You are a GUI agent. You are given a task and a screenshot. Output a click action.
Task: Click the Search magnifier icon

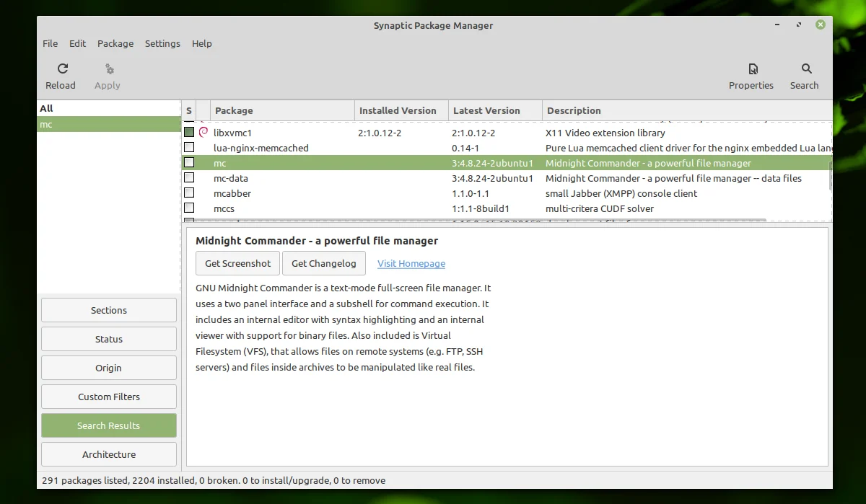807,68
